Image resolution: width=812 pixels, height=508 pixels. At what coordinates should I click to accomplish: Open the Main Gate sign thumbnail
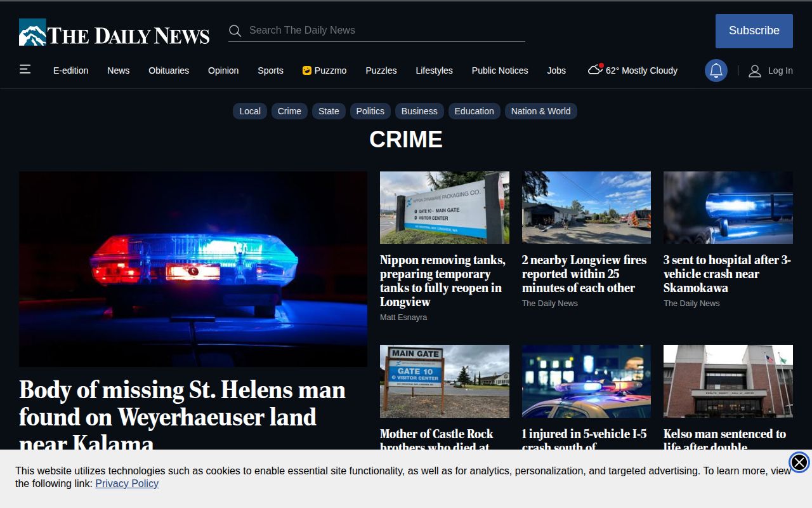[x=445, y=381]
